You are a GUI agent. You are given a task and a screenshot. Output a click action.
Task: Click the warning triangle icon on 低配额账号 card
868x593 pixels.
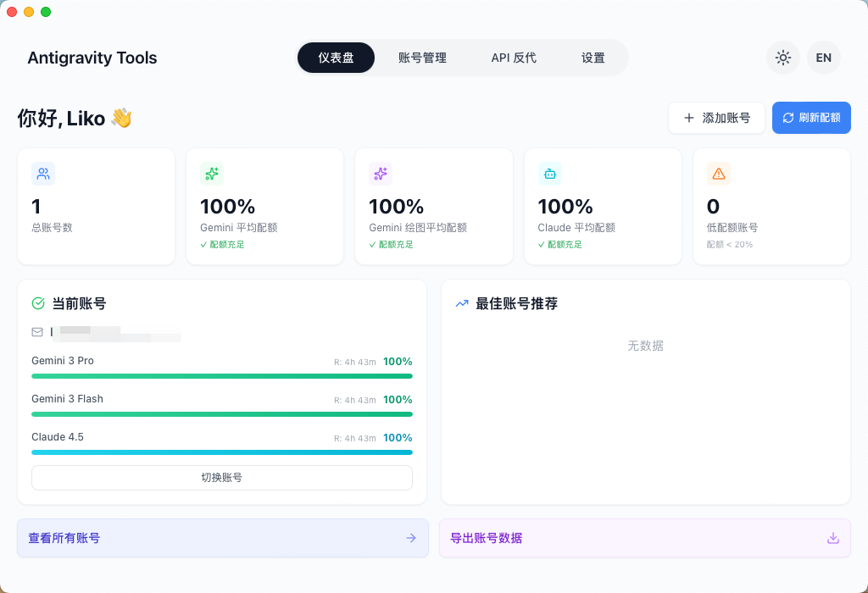[x=719, y=174]
